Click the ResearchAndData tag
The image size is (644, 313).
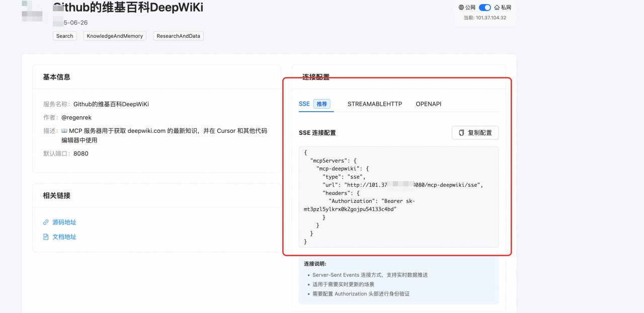pyautogui.click(x=178, y=36)
